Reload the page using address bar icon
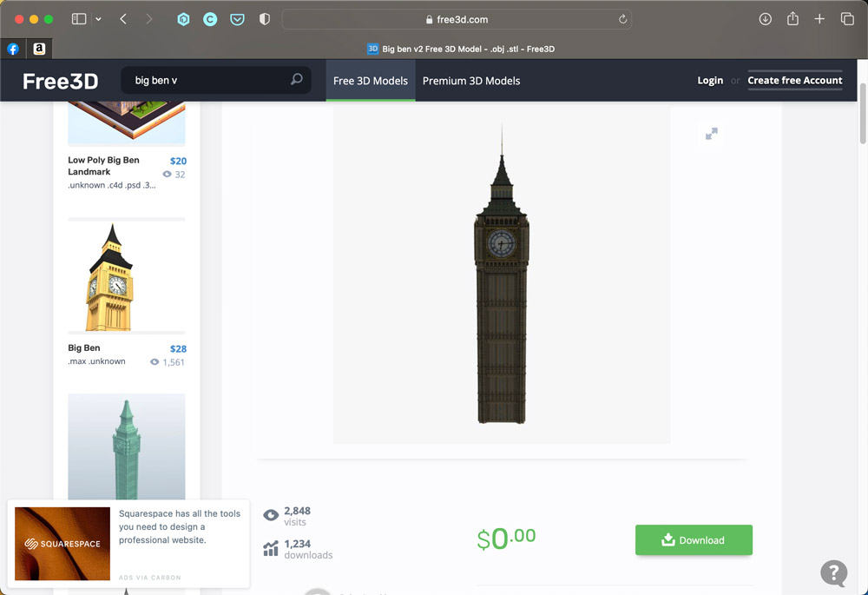The image size is (868, 595). (x=622, y=19)
